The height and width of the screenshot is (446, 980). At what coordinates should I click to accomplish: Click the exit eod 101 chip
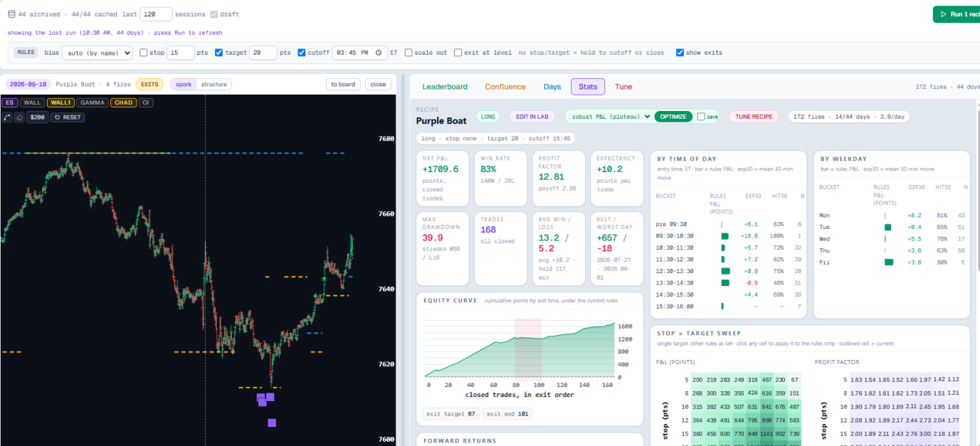[507, 413]
